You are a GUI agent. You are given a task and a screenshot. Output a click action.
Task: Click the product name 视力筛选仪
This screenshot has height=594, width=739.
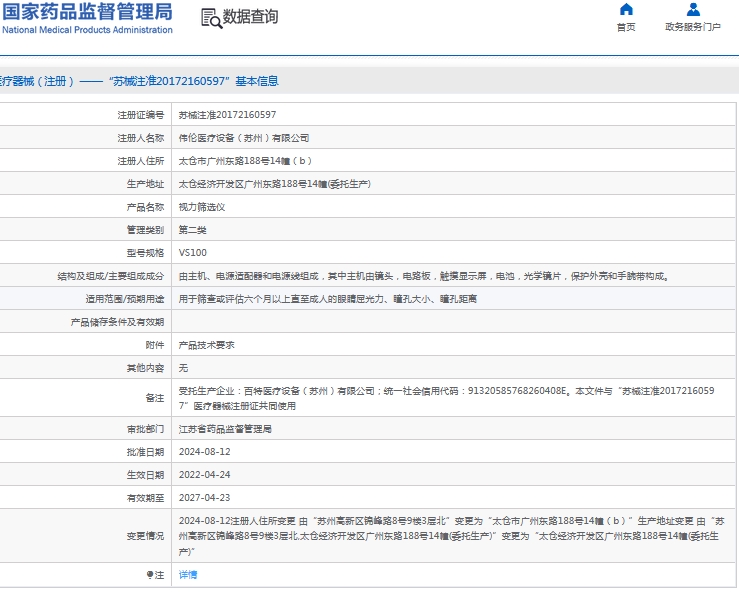pyautogui.click(x=201, y=207)
